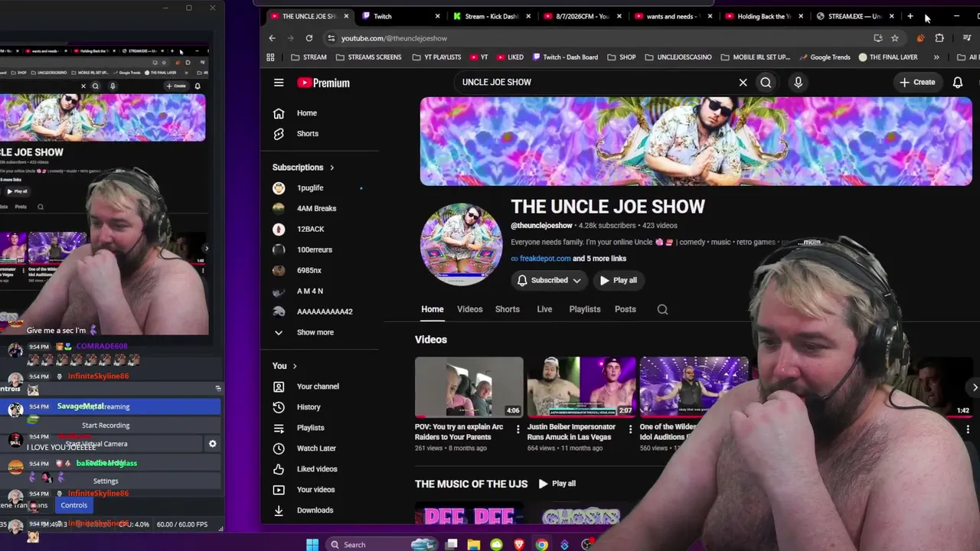Open OBS virtual camera settings gear
This screenshot has height=551, width=980.
click(x=212, y=444)
